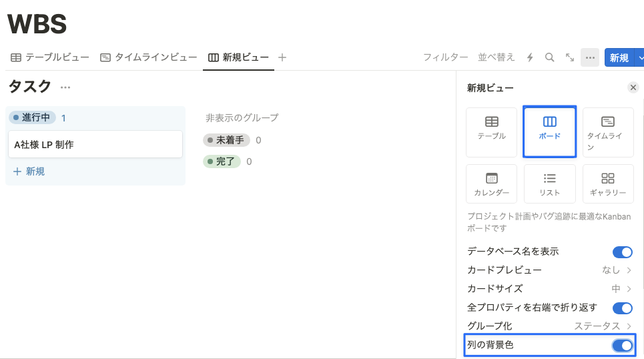Click the hidden 完了 group

pyautogui.click(x=222, y=161)
